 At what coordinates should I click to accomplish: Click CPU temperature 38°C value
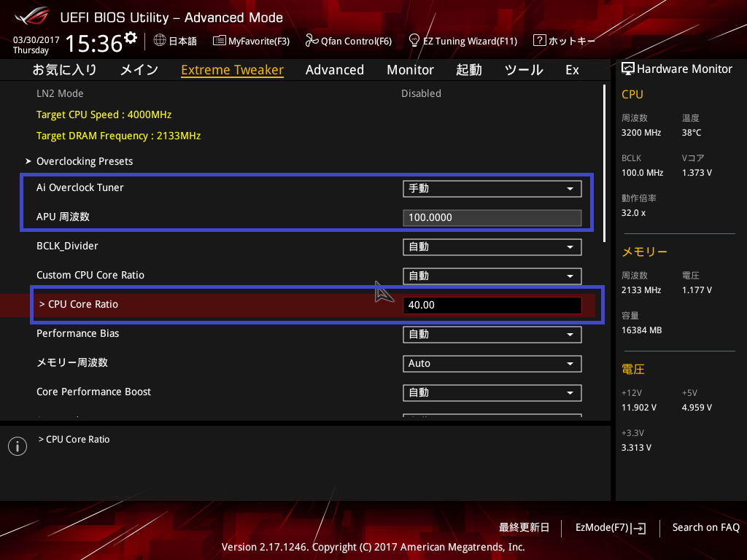[x=692, y=133]
